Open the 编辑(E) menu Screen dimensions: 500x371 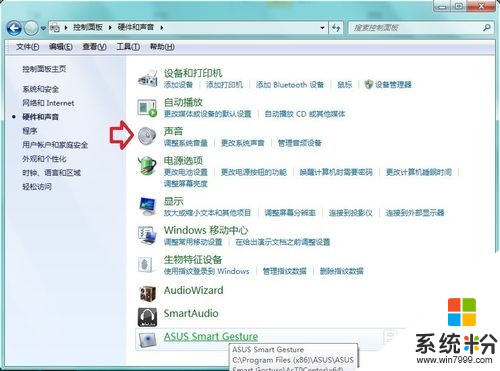(x=61, y=47)
